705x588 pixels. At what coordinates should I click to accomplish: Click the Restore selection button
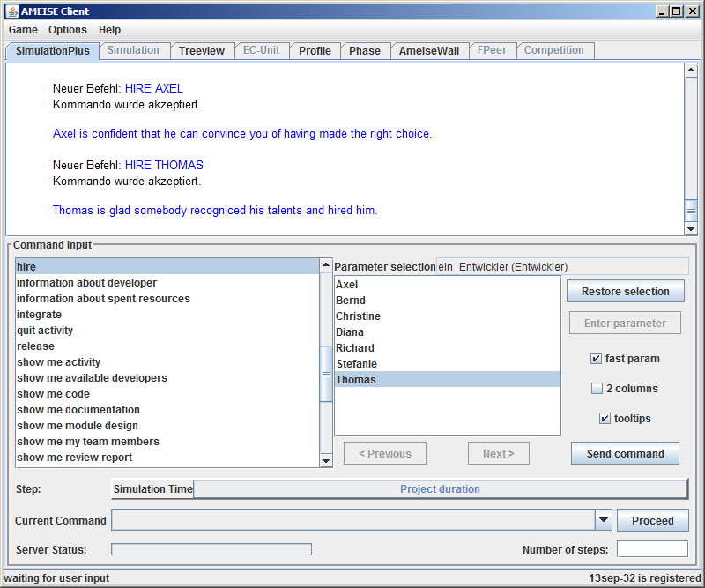click(x=626, y=292)
